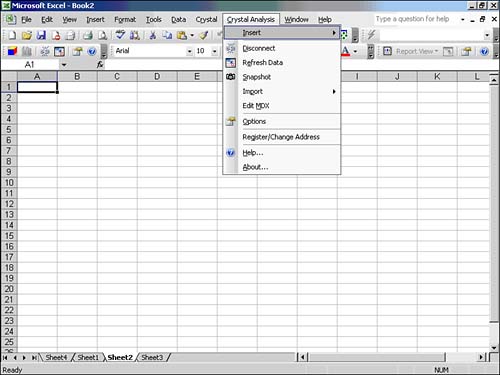Select the Format Painter brush

coord(204,35)
